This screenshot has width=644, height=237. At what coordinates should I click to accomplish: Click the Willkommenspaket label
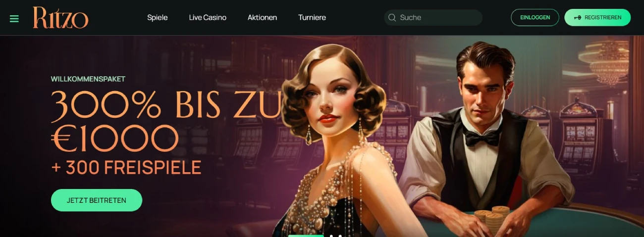[x=88, y=79]
